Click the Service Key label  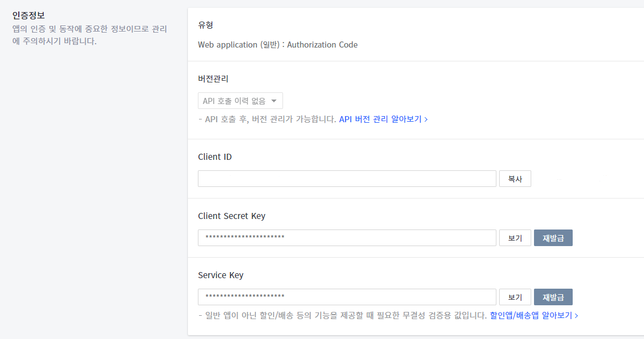(x=220, y=275)
